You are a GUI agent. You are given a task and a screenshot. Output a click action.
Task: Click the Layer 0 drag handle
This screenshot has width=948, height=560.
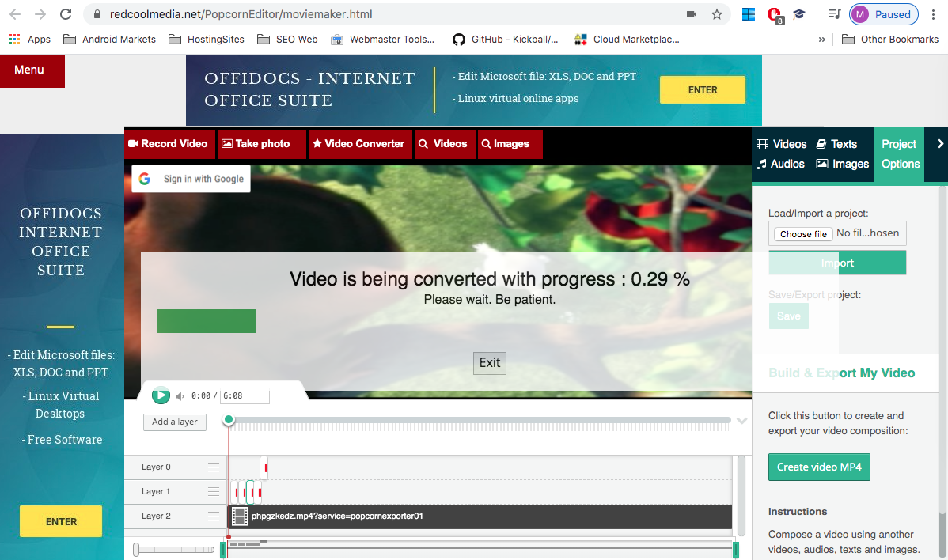[214, 467]
